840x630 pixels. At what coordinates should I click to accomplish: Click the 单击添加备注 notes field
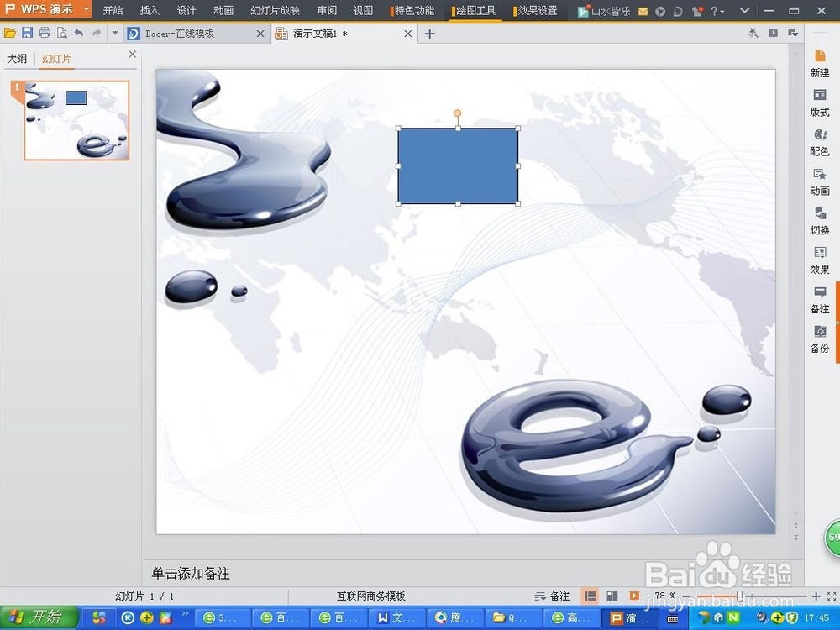191,573
